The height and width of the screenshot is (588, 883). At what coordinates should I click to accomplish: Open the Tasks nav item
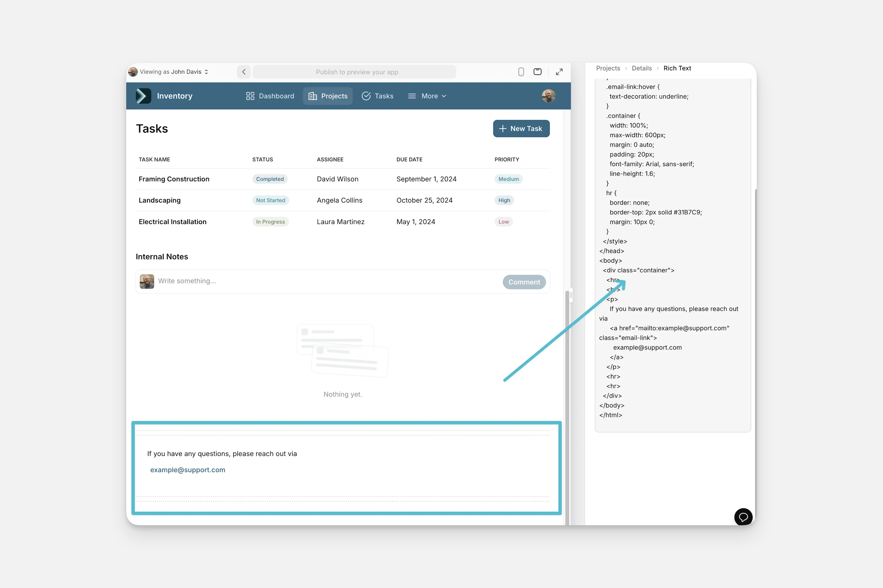[377, 96]
